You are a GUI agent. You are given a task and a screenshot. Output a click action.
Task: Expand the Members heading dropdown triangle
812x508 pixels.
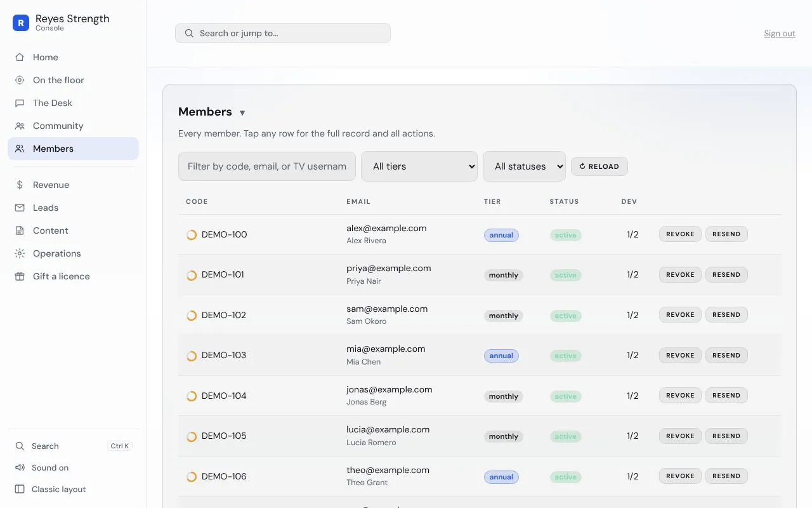coord(242,113)
